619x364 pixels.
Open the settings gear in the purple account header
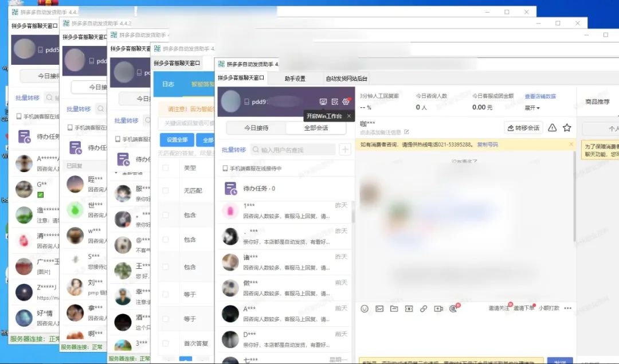pyautogui.click(x=346, y=101)
